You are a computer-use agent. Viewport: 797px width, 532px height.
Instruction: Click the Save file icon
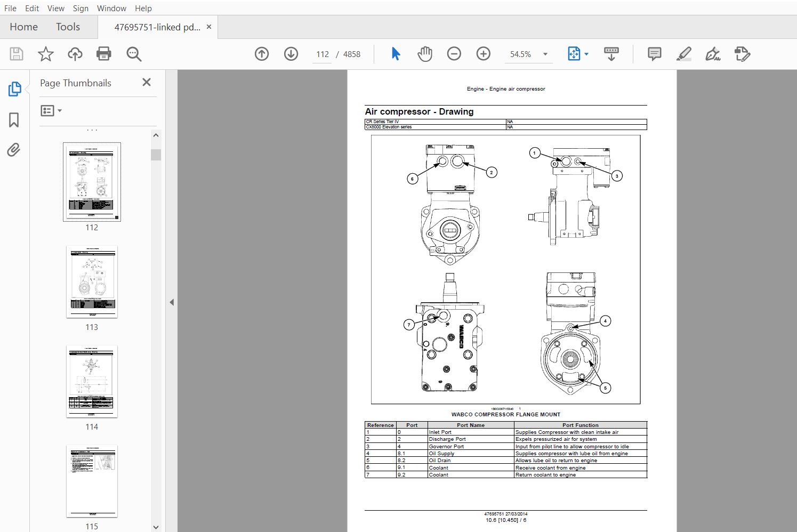[x=17, y=54]
